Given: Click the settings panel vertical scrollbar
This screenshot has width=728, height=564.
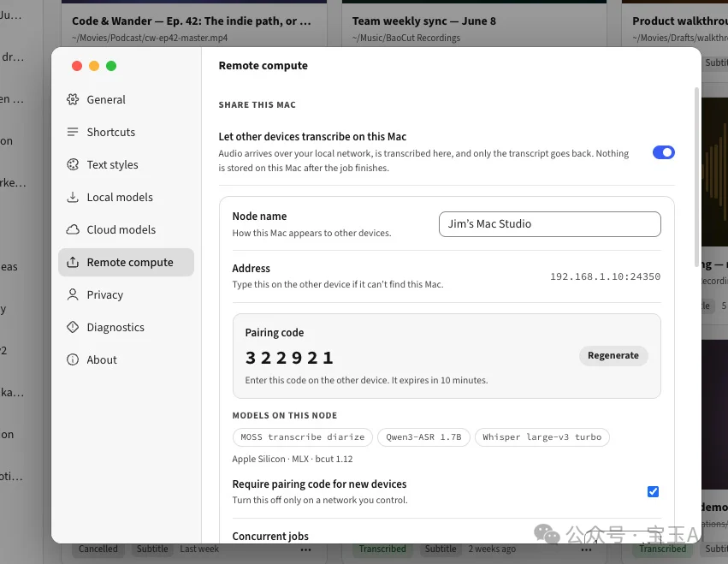Looking at the screenshot, I should tap(696, 177).
